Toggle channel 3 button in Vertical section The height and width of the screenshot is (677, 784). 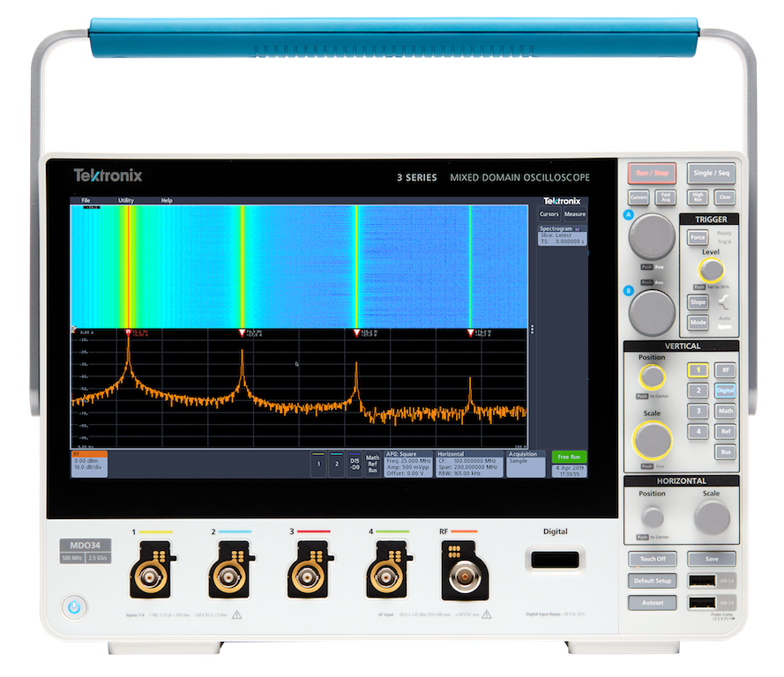tap(698, 411)
